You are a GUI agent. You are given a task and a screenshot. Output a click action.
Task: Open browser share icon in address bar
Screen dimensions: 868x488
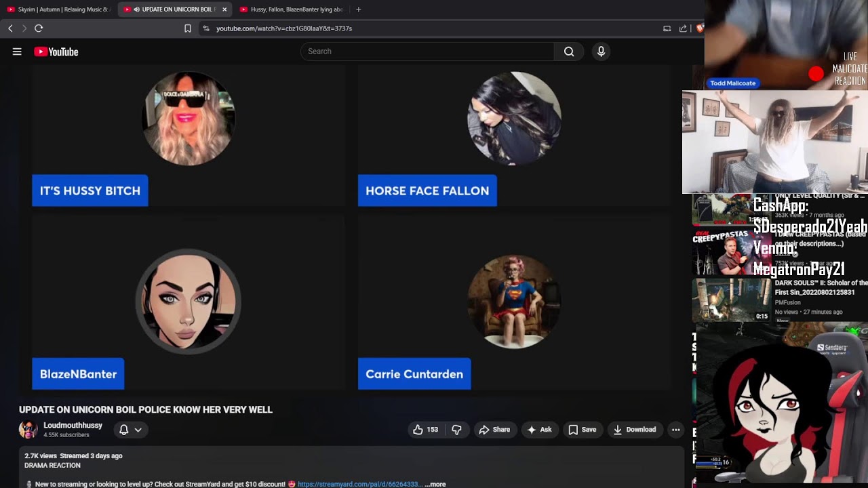click(x=683, y=28)
